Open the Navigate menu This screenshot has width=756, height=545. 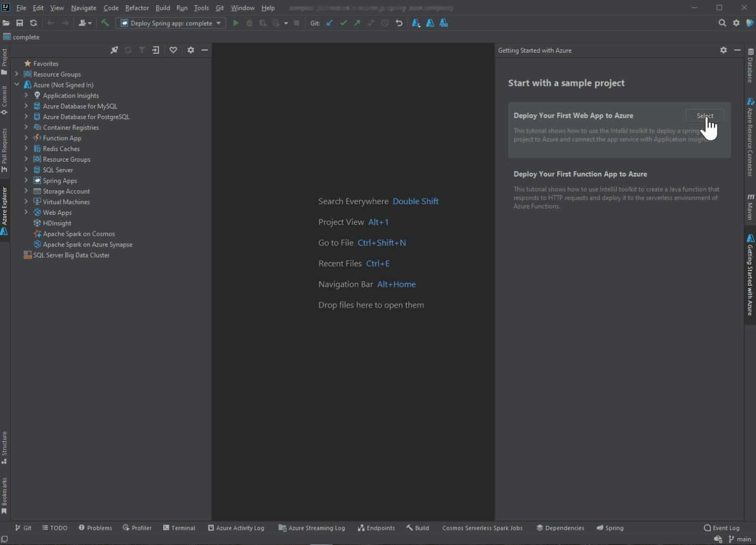coord(84,8)
